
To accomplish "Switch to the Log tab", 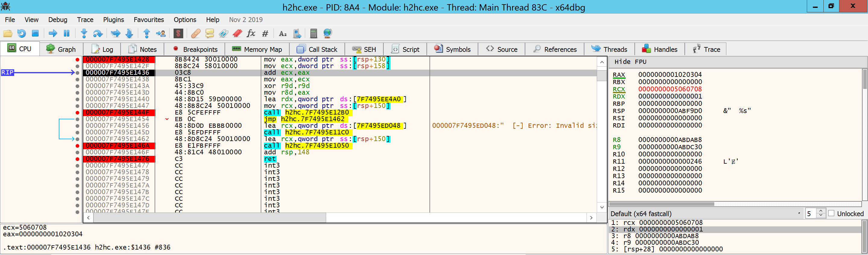I will click(102, 49).
